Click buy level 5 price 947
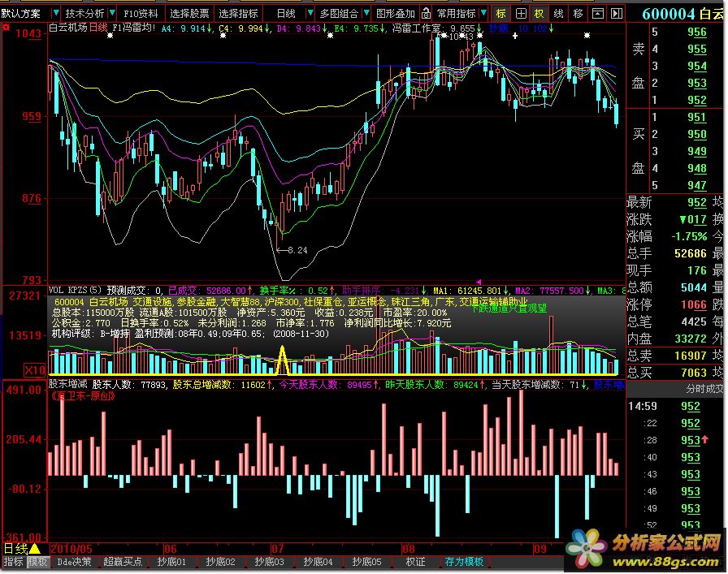Image resolution: width=728 pixels, height=574 pixels. 696,185
